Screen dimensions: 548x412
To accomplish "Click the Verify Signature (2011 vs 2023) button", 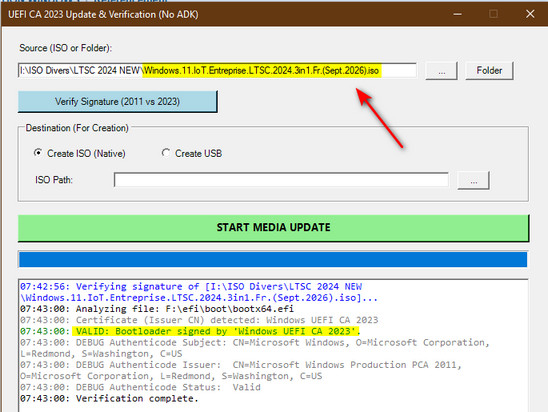I will [117, 102].
